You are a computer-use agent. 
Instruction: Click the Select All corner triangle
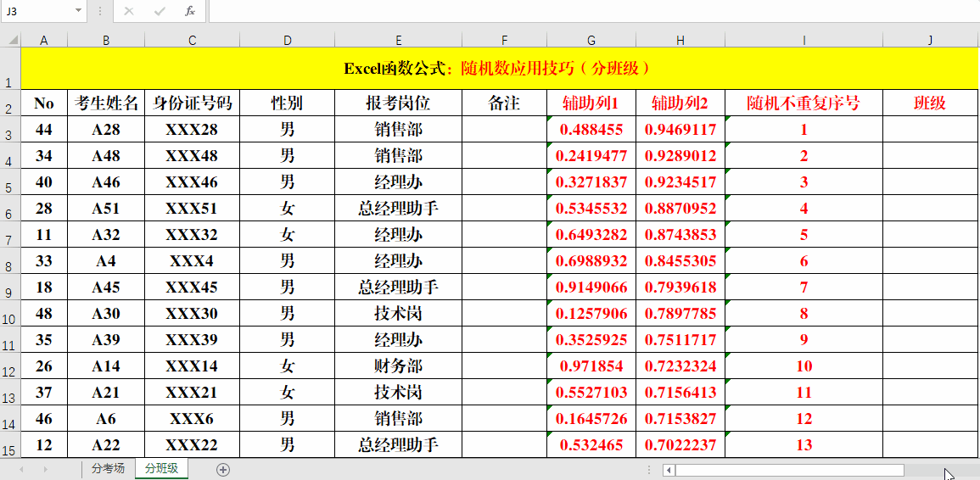[10, 40]
